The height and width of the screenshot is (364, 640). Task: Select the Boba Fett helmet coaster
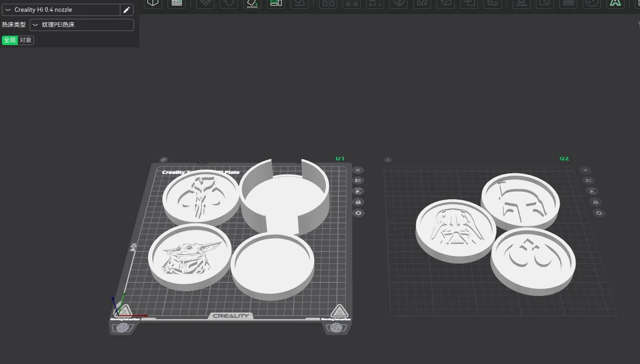[x=520, y=201]
